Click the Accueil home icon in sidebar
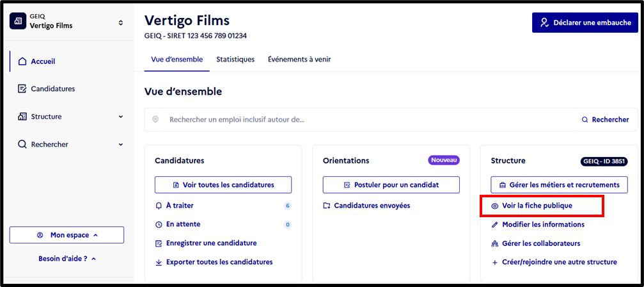The width and height of the screenshot is (644, 287). click(x=22, y=61)
